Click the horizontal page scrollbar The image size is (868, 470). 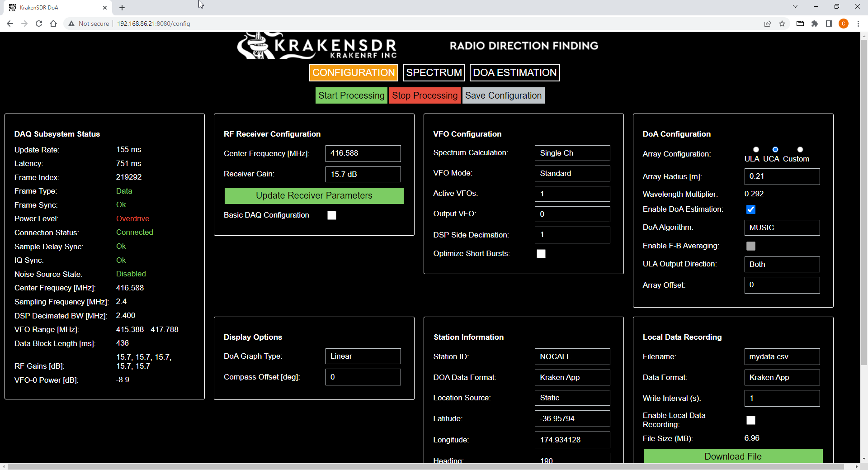tap(425, 466)
